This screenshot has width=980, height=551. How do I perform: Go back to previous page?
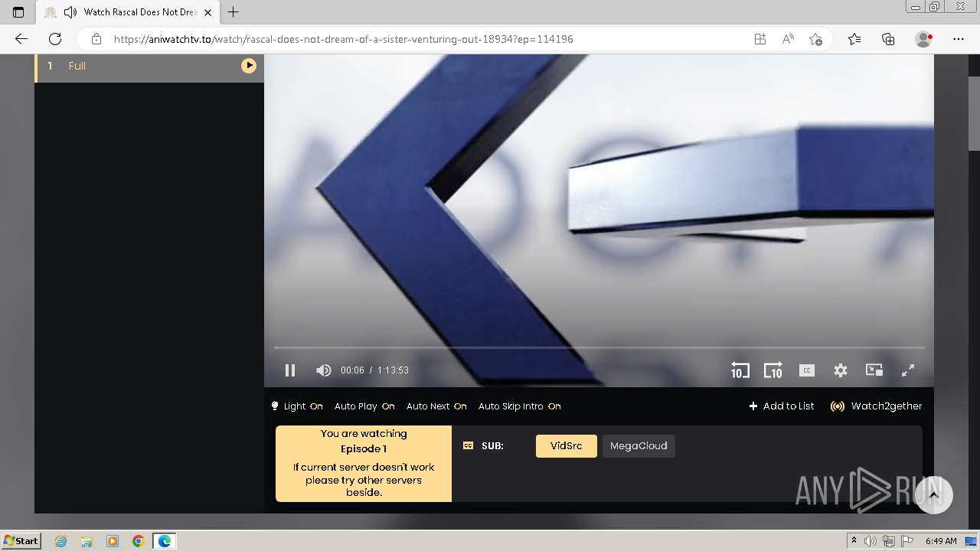[x=21, y=39]
